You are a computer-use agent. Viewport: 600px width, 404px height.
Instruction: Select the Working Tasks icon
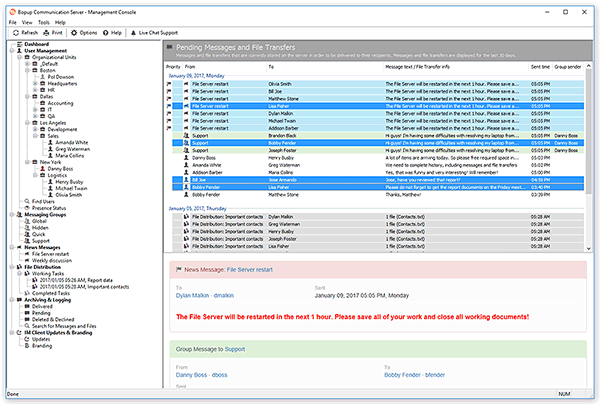27,274
